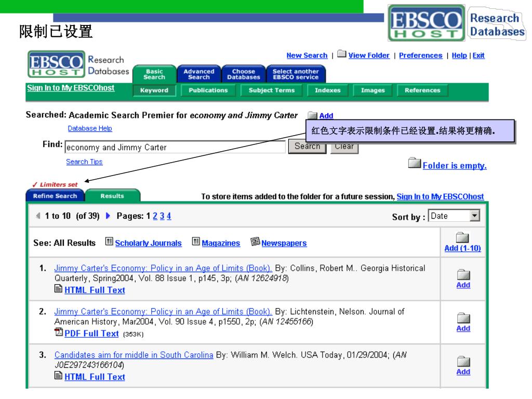Screen dimensions: 532x399
Task: Switch to the Basic Search tab
Action: pyautogui.click(x=154, y=74)
